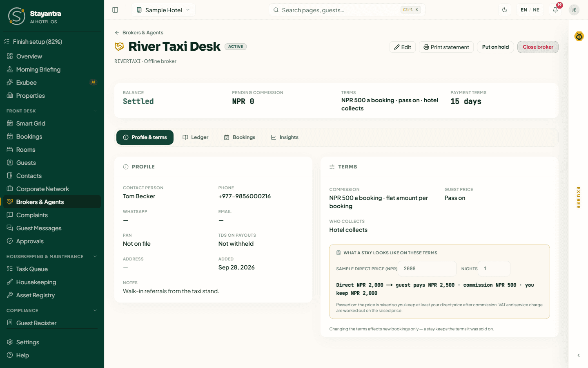Edit sample direct price field
The height and width of the screenshot is (368, 588).
[x=427, y=269]
